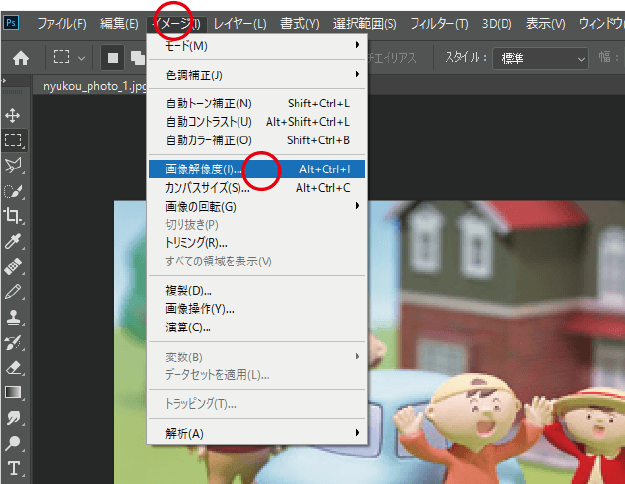
Task: Select the History Brush tool
Action: coord(14,342)
